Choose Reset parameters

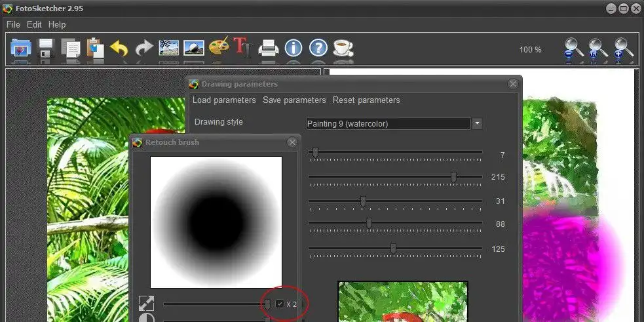[x=366, y=100]
